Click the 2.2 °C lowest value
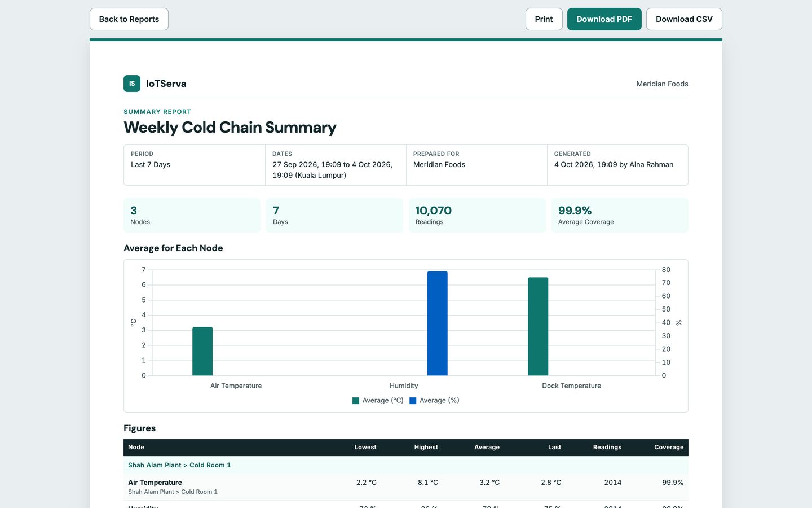Image resolution: width=812 pixels, height=508 pixels. click(x=367, y=483)
